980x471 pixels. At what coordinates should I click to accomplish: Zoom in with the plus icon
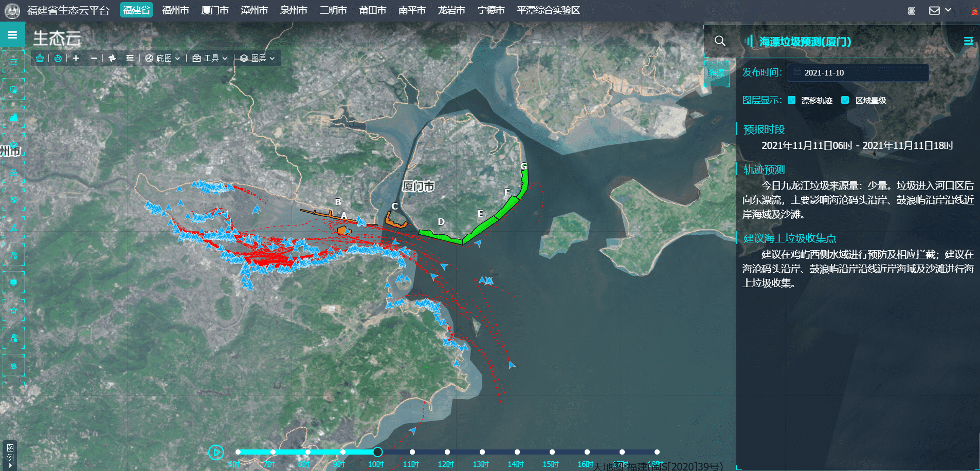76,59
